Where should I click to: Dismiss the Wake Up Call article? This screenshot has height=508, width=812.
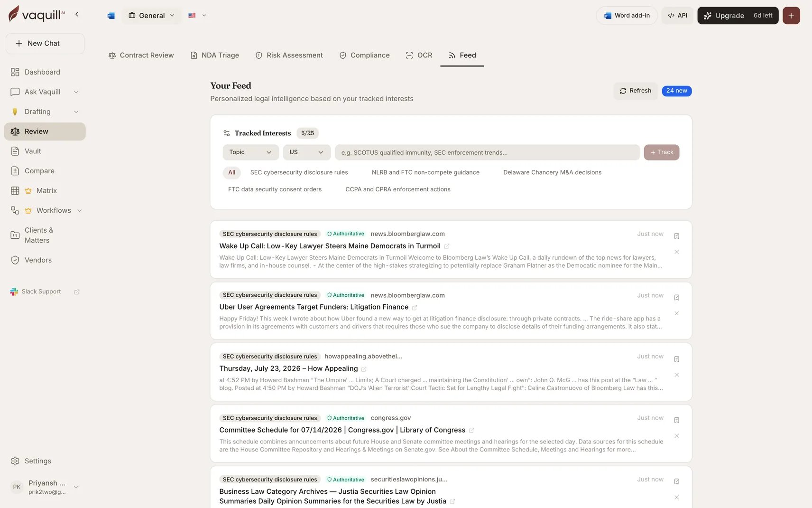[x=677, y=252]
